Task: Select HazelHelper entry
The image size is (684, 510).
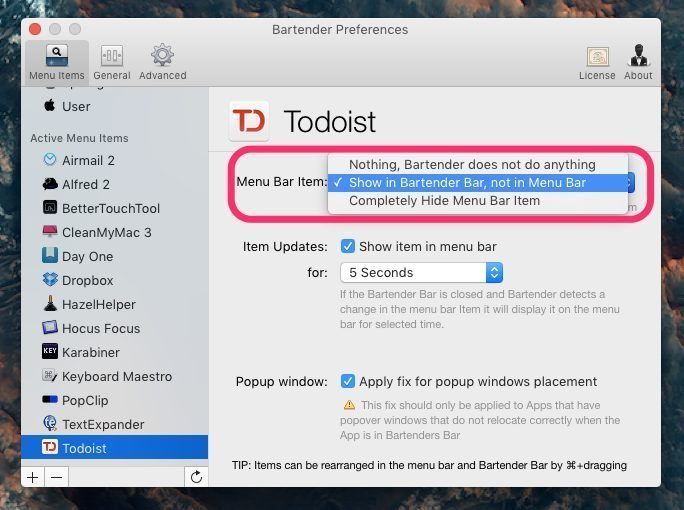Action: point(114,304)
